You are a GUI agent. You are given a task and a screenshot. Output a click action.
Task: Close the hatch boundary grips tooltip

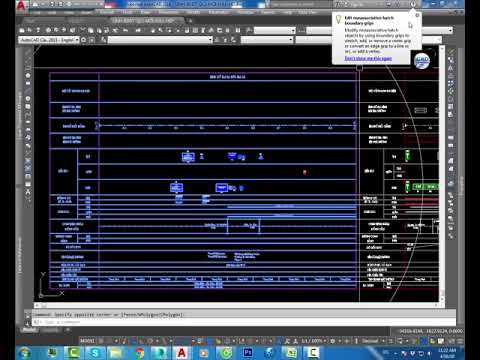point(417,15)
